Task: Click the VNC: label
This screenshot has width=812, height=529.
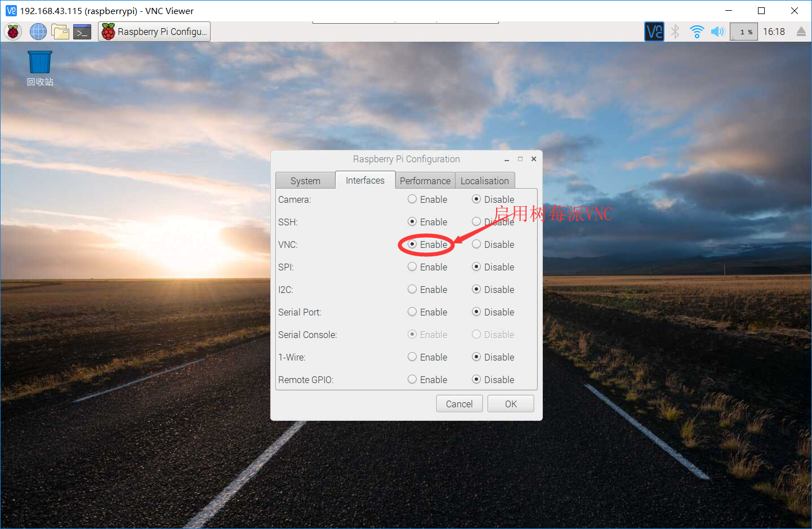Action: tap(288, 245)
